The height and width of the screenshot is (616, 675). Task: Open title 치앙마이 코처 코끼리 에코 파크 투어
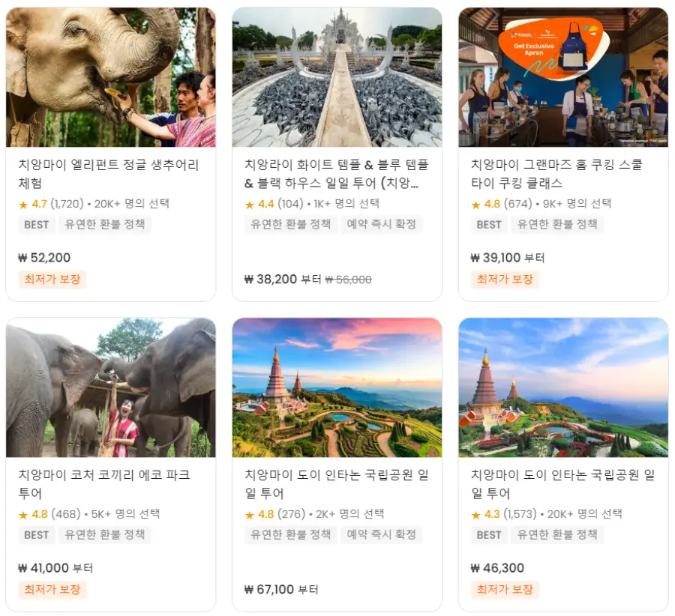(x=104, y=484)
